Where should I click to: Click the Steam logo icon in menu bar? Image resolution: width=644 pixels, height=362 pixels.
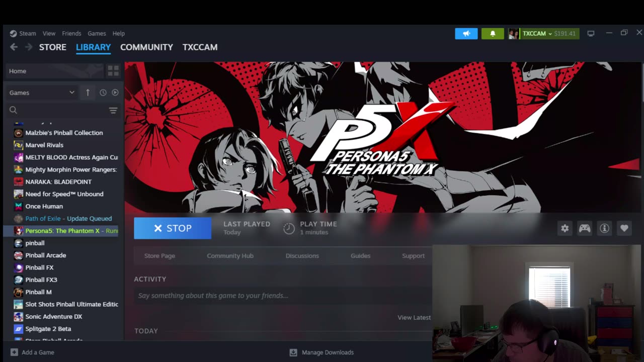tap(13, 34)
